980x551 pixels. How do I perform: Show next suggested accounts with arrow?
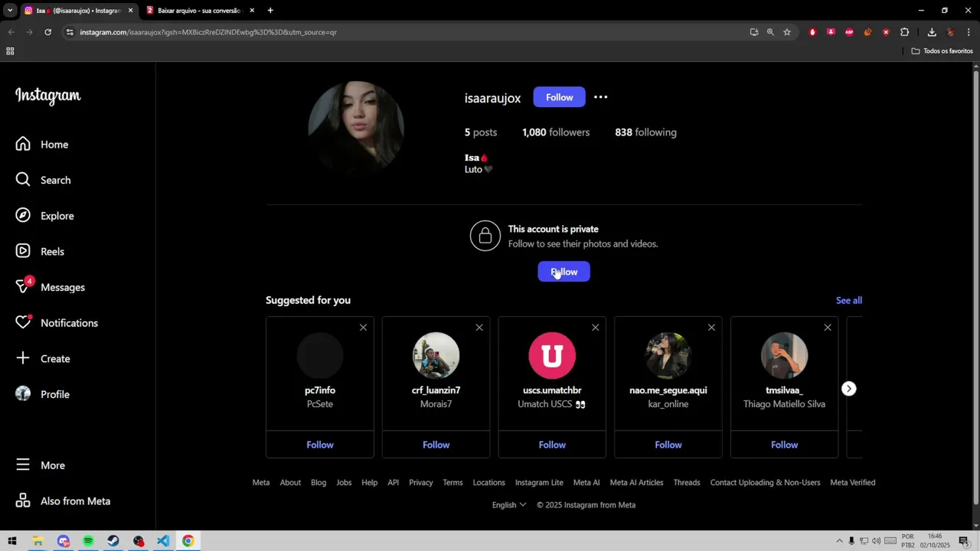pyautogui.click(x=848, y=389)
